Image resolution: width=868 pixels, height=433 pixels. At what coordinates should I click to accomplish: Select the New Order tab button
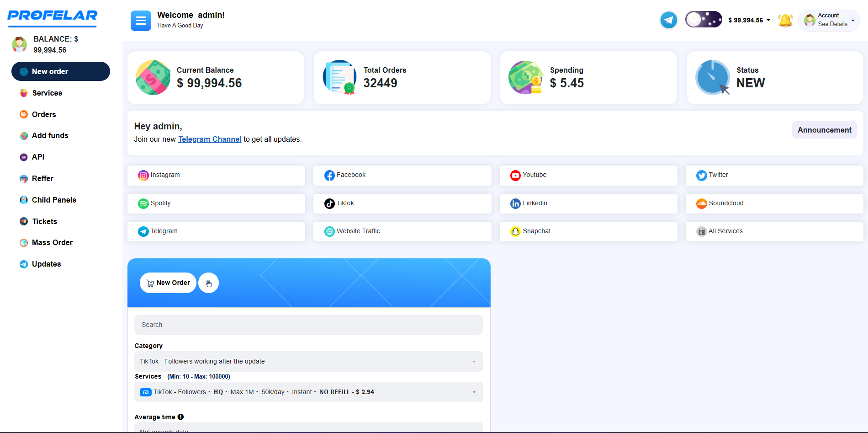tap(168, 283)
